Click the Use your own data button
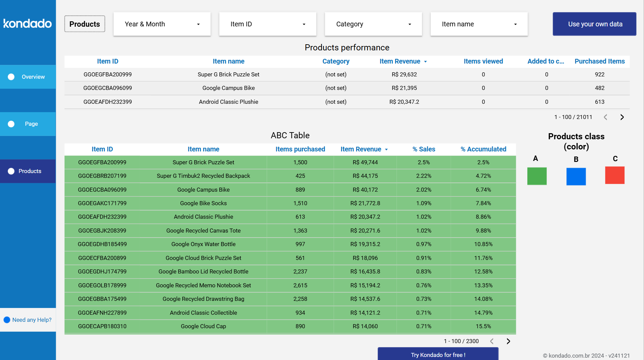The image size is (644, 360). [x=594, y=24]
